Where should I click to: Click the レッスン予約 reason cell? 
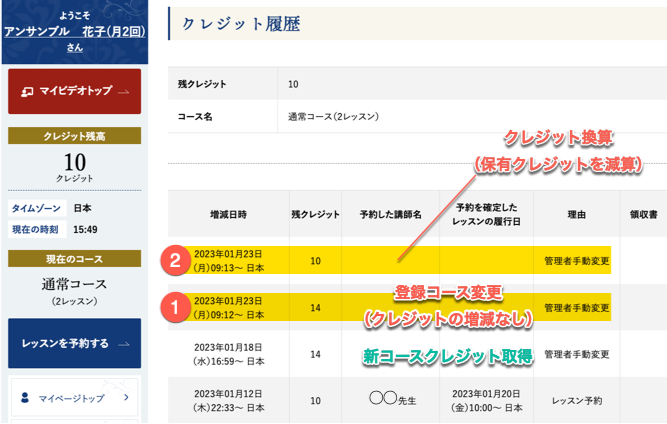[576, 400]
